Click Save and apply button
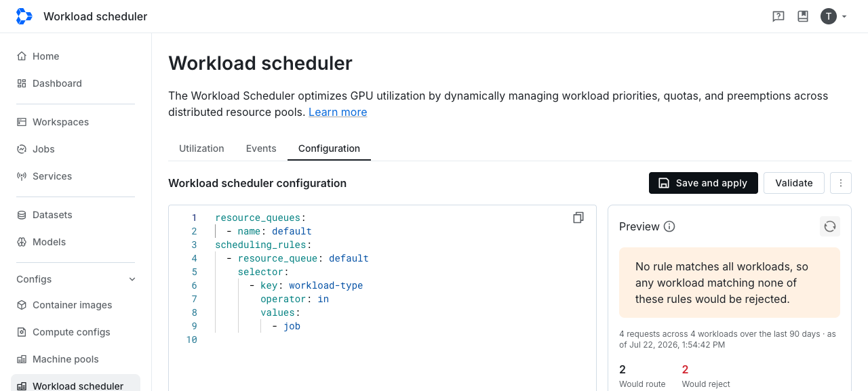 703,183
